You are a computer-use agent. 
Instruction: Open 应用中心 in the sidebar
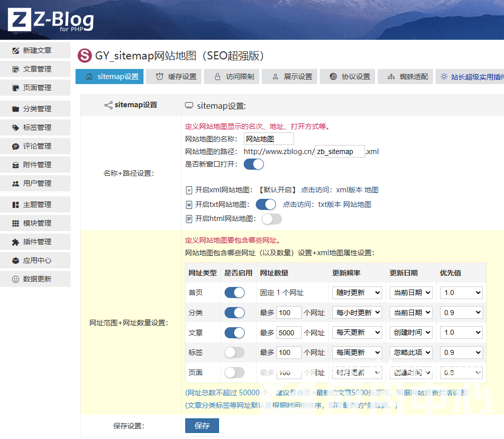point(35,260)
